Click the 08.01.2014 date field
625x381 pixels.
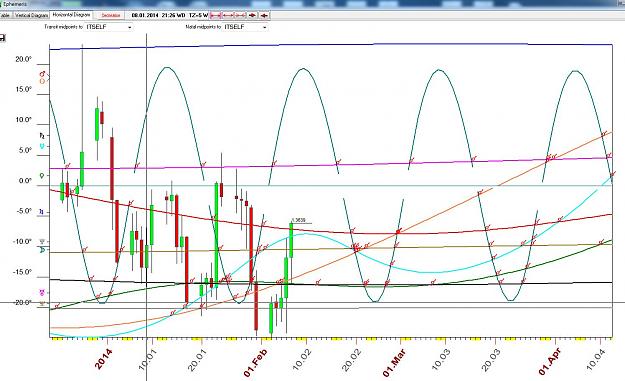tap(145, 15)
